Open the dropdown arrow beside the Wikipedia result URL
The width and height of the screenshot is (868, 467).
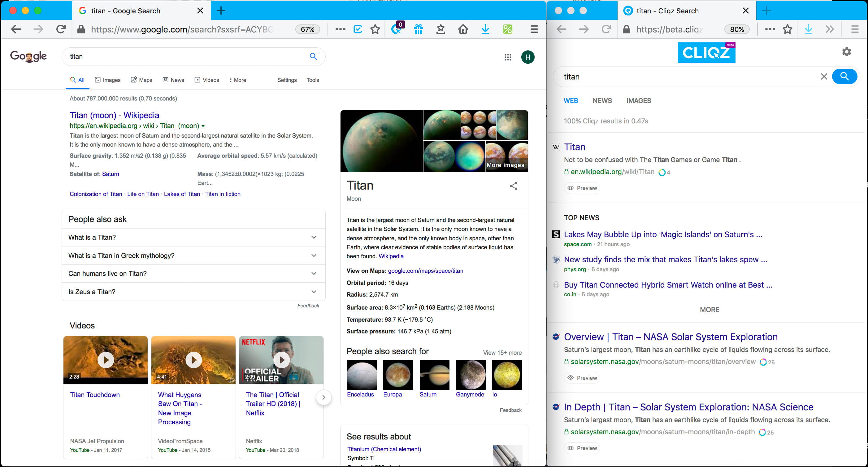point(203,126)
